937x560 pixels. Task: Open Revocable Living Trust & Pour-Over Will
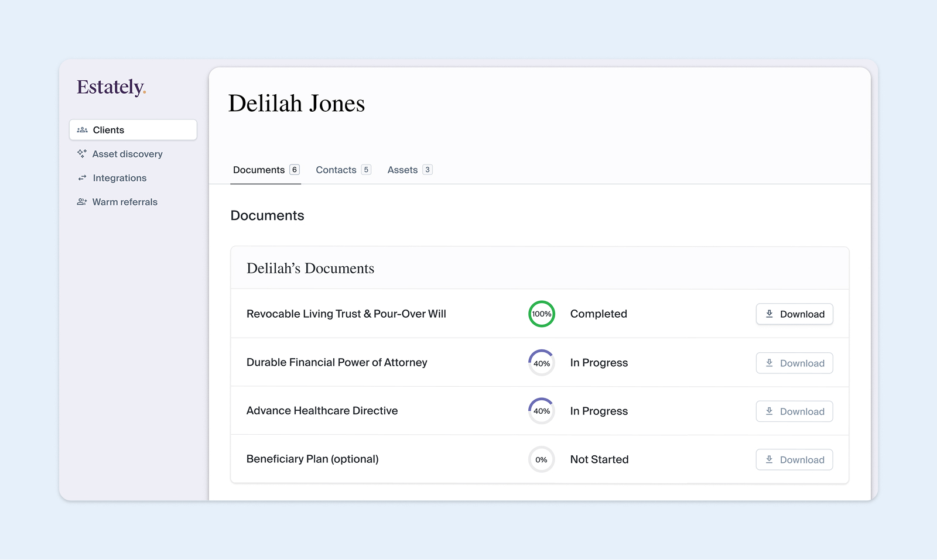346,314
